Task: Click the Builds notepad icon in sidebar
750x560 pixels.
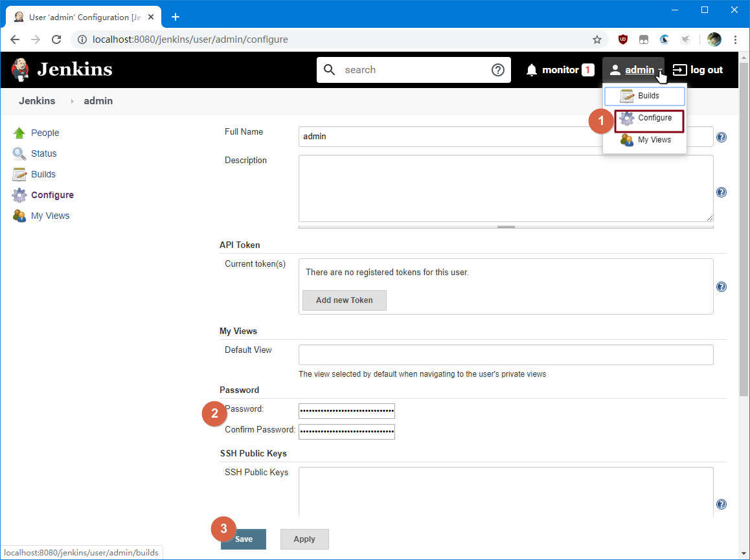Action: coord(19,174)
